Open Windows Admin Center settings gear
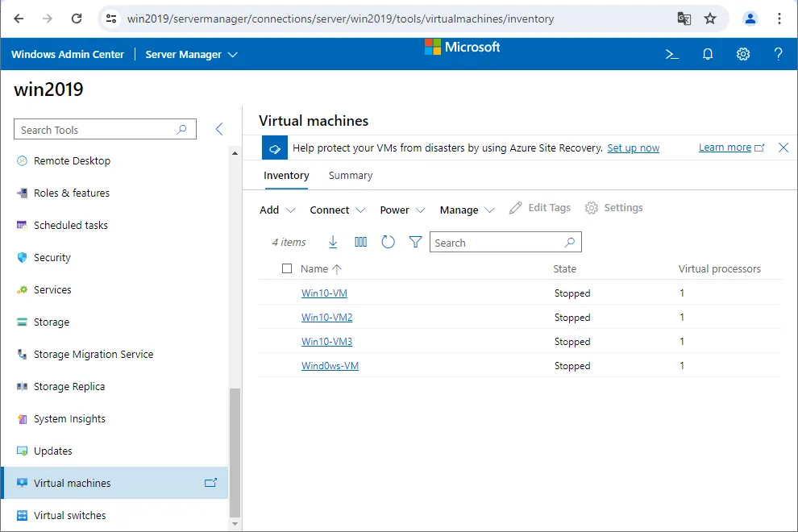 click(x=743, y=54)
